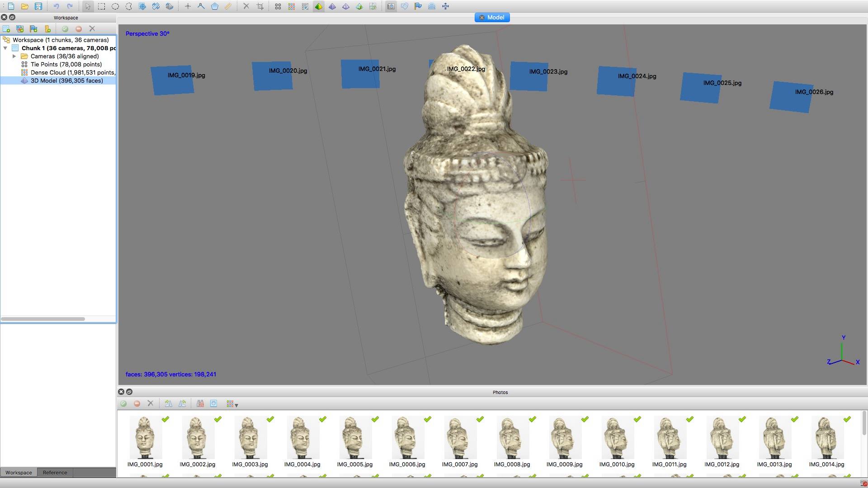Toggle Show Cameras in model view

pos(391,6)
